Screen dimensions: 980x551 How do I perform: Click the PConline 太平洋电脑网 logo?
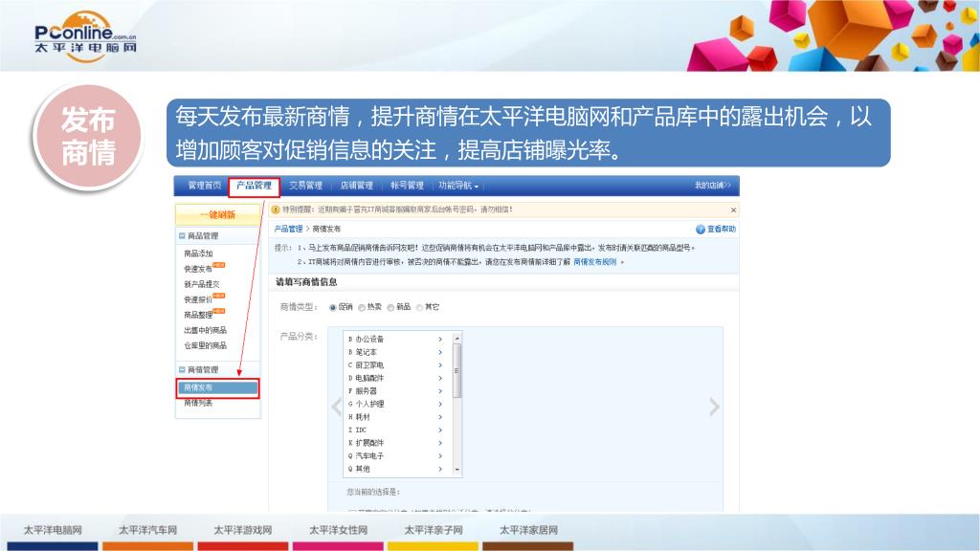[x=85, y=36]
